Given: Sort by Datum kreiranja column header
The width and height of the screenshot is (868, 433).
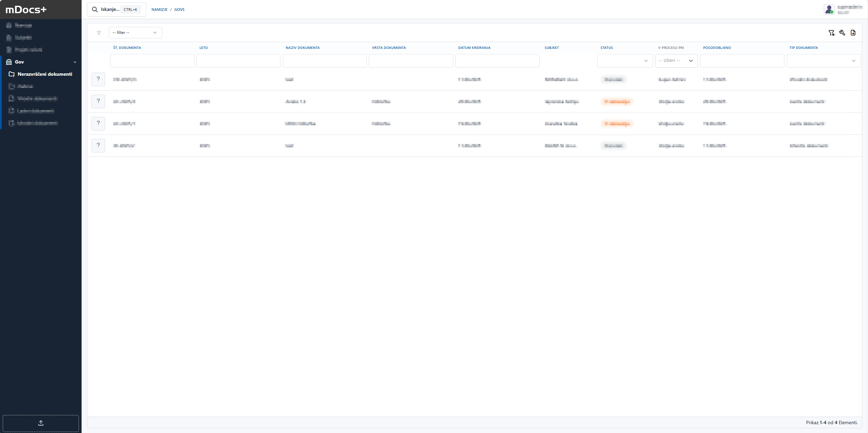Looking at the screenshot, I should [x=474, y=48].
